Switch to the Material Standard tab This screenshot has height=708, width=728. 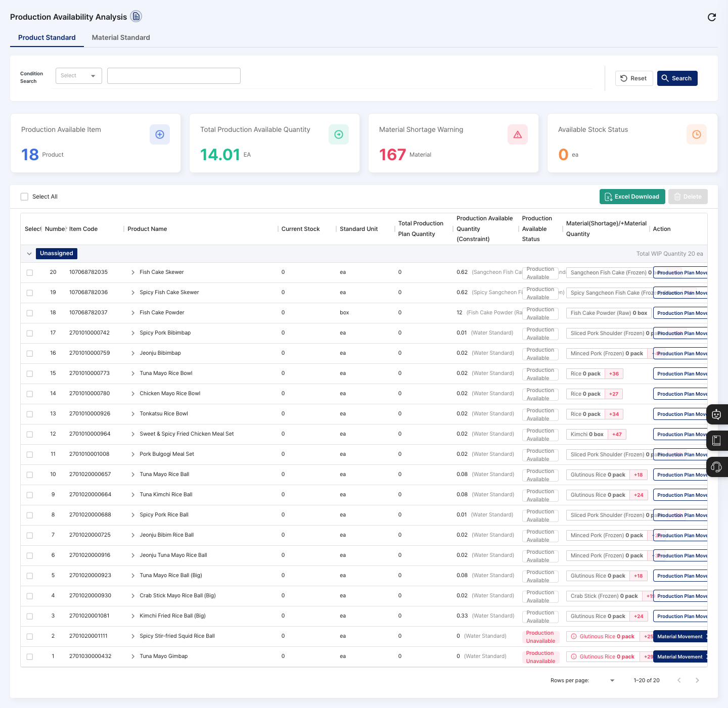point(121,37)
